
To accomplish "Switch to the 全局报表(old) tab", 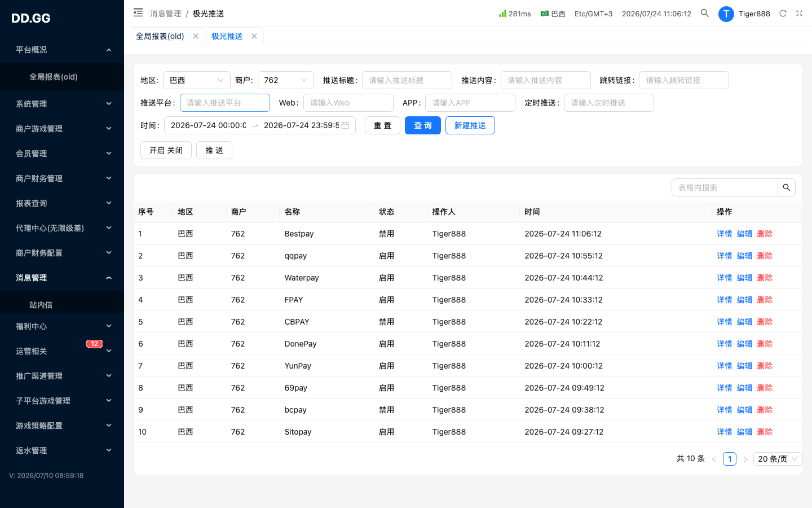I will click(x=160, y=36).
